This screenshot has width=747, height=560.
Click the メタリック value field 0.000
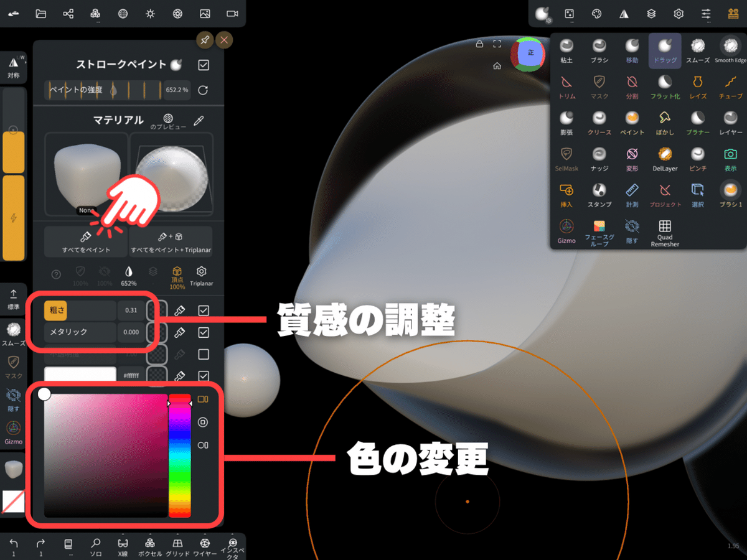click(x=131, y=332)
